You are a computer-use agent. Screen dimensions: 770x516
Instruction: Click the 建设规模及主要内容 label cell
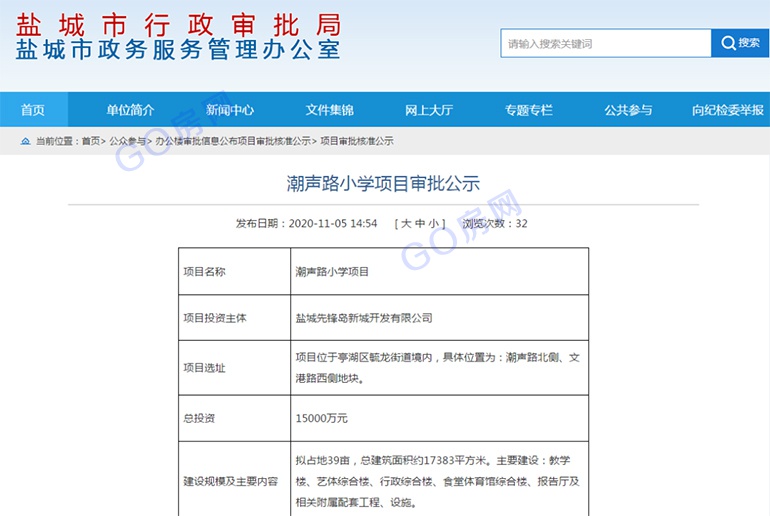tap(235, 481)
